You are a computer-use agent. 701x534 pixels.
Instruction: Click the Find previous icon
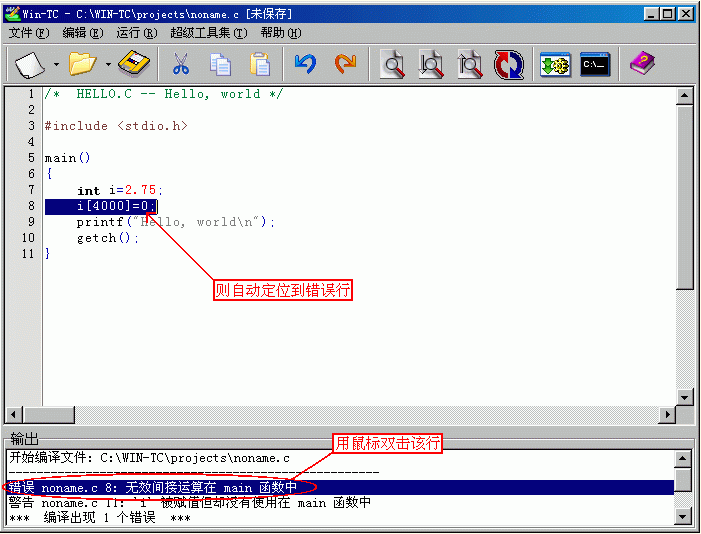(x=469, y=64)
